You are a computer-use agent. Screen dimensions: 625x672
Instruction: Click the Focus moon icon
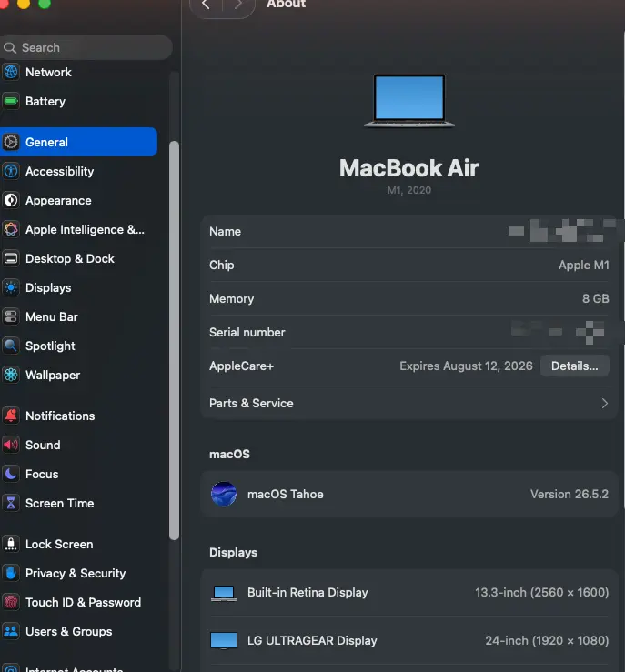11,474
